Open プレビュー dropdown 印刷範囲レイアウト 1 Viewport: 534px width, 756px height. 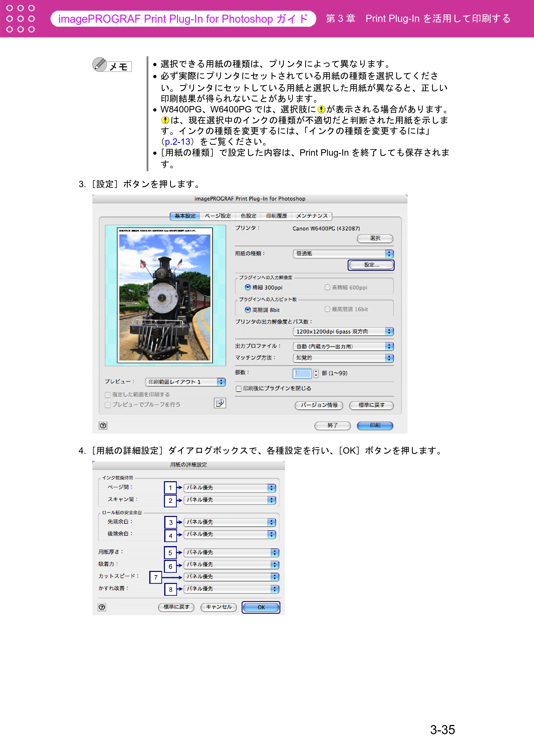point(185,382)
